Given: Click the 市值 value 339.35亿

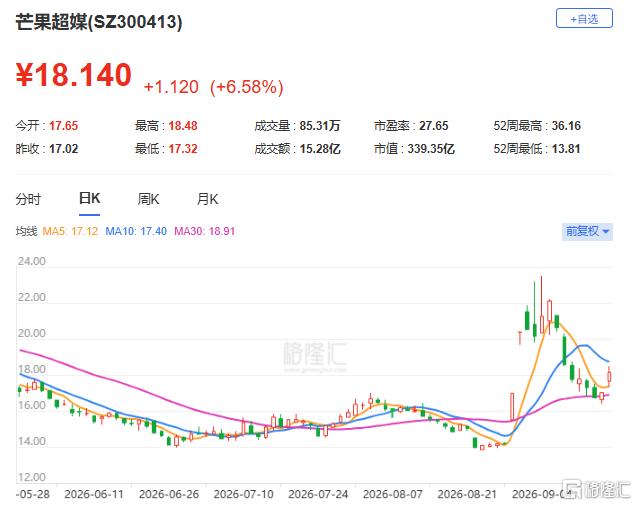Looking at the screenshot, I should pos(431,149).
